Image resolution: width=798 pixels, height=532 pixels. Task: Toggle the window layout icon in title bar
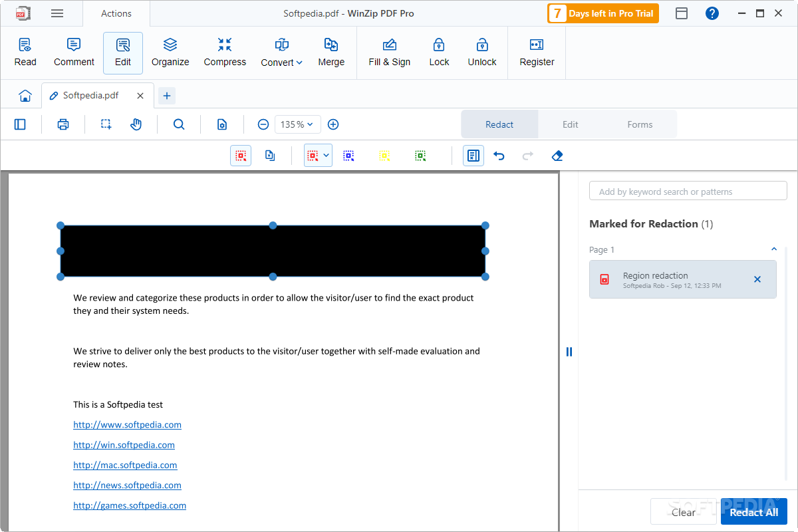(682, 13)
